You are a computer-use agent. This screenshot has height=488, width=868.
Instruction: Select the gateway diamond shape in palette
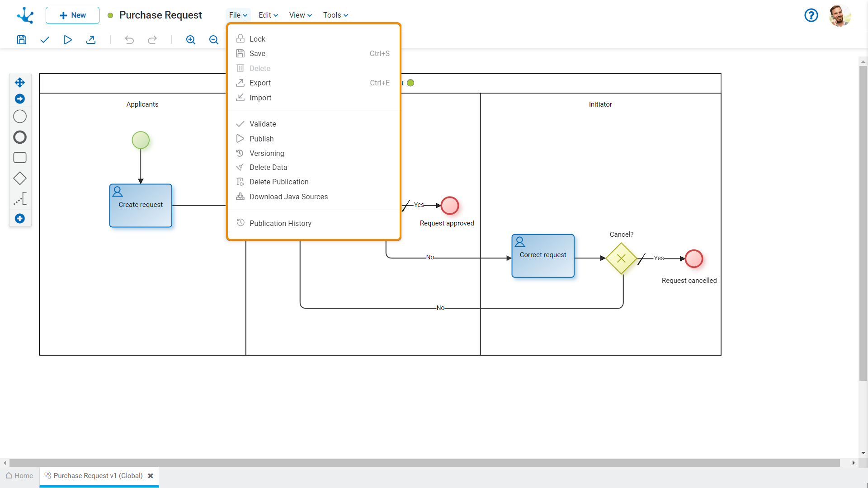pos(20,178)
